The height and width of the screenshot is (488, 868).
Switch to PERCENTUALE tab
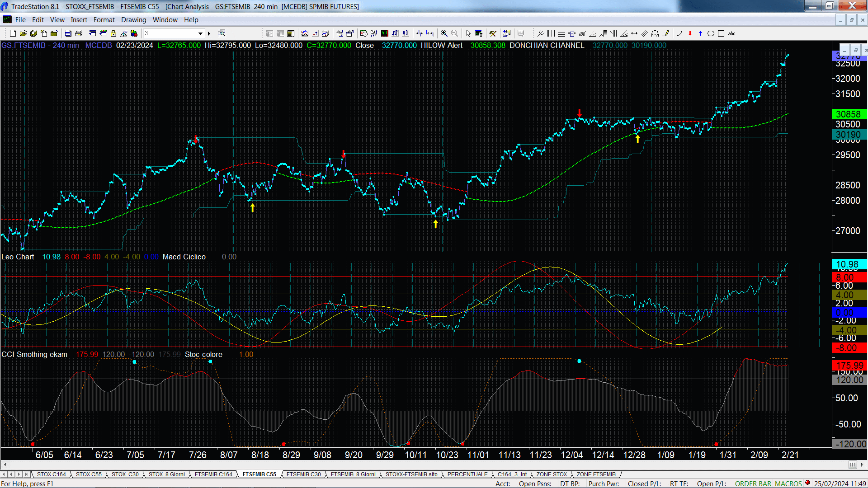(x=467, y=474)
